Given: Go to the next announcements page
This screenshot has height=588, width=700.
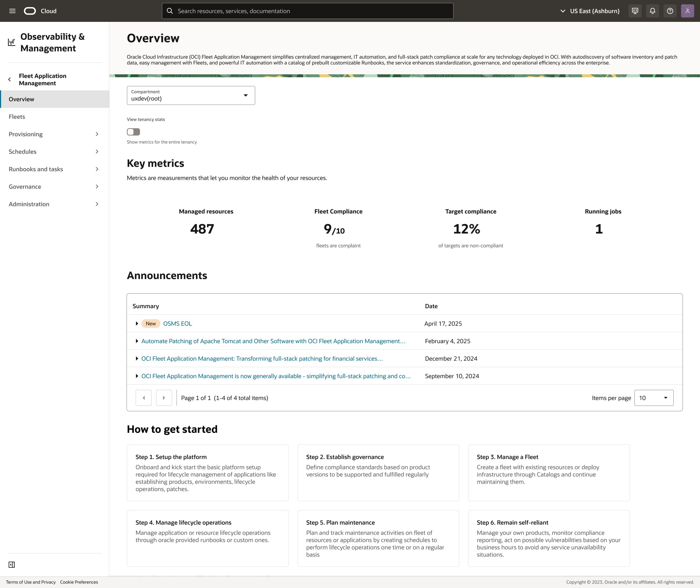Looking at the screenshot, I should pyautogui.click(x=164, y=398).
